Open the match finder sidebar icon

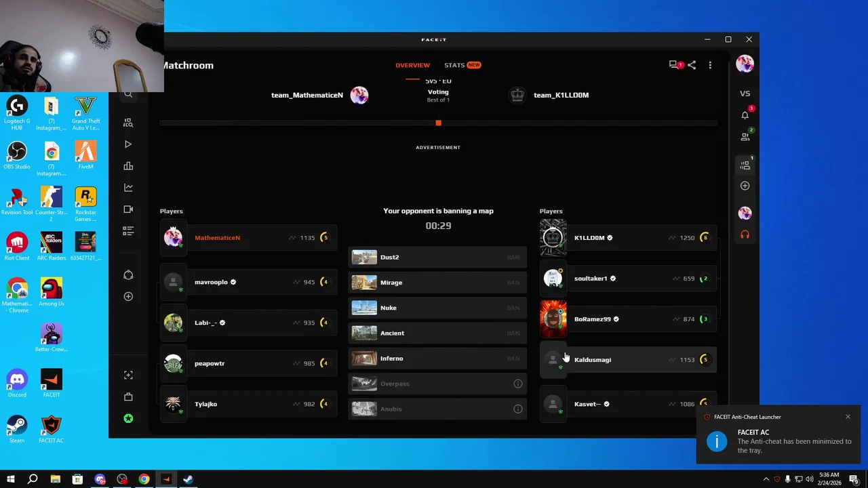[x=128, y=123]
